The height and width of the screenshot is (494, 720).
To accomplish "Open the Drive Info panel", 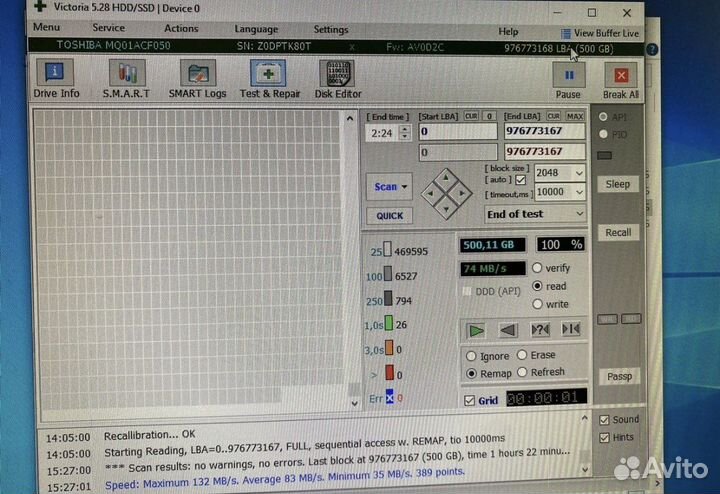I will point(56,78).
